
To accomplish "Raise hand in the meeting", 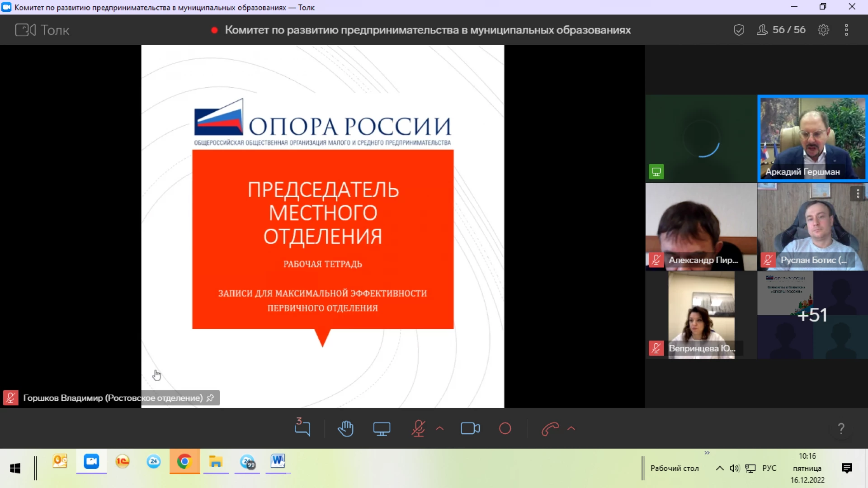I will coord(345,428).
